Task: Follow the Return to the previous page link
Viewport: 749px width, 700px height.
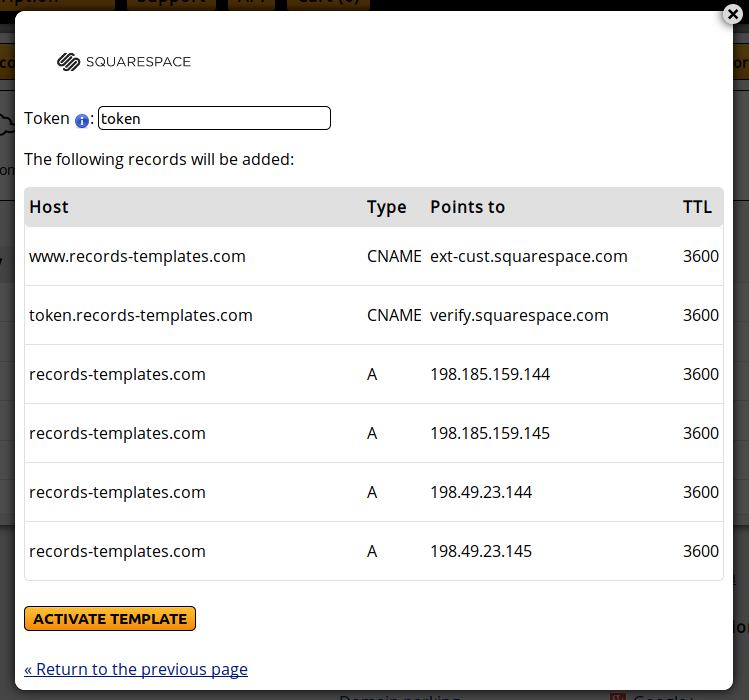Action: [x=136, y=669]
